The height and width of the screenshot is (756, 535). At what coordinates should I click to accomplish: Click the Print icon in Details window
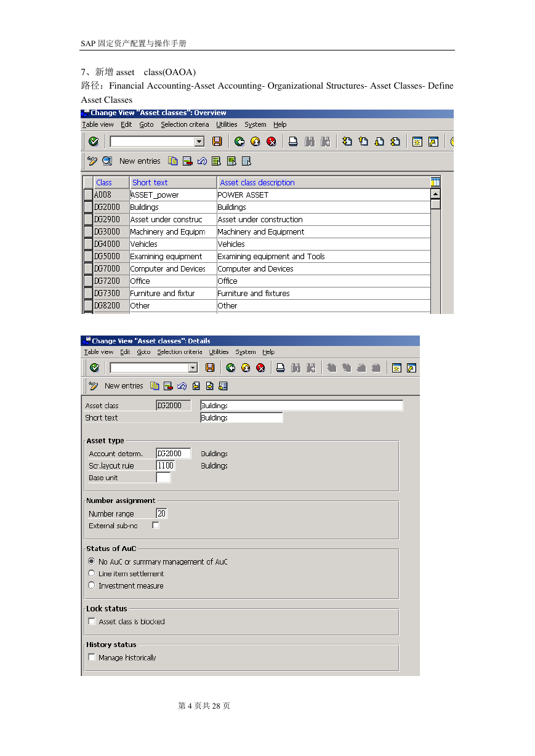coord(280,368)
